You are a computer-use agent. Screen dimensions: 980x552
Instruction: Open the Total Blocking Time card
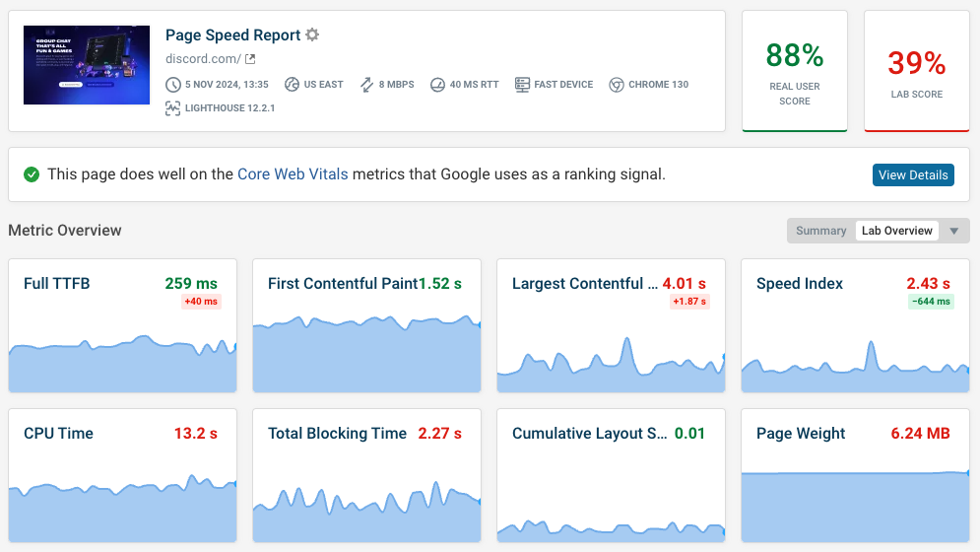click(366, 476)
